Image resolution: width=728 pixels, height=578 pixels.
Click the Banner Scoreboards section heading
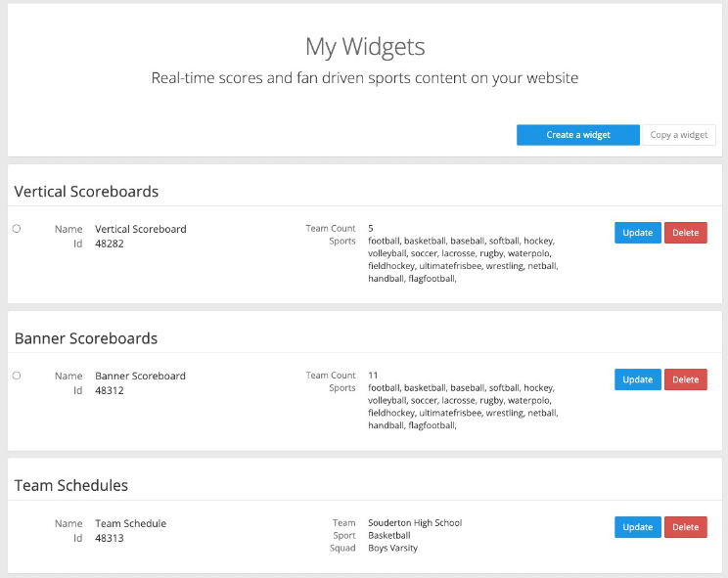pyautogui.click(x=86, y=338)
